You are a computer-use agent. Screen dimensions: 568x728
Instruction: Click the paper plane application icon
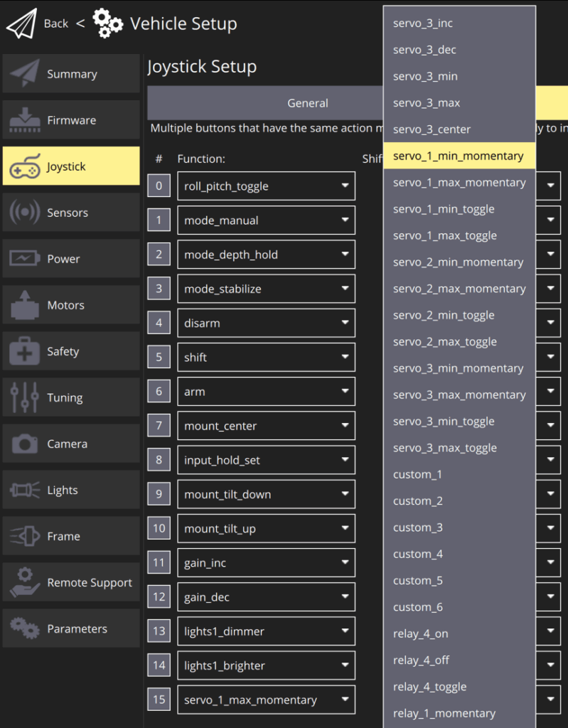(21, 23)
